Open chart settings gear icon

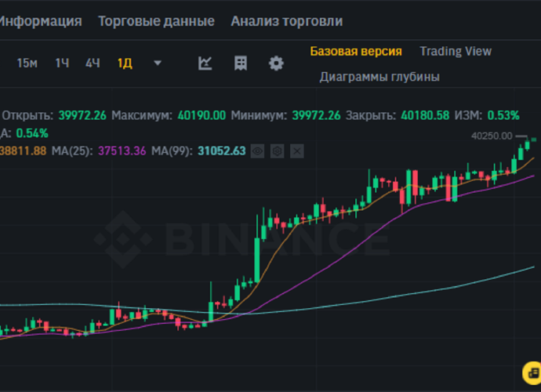pyautogui.click(x=276, y=64)
